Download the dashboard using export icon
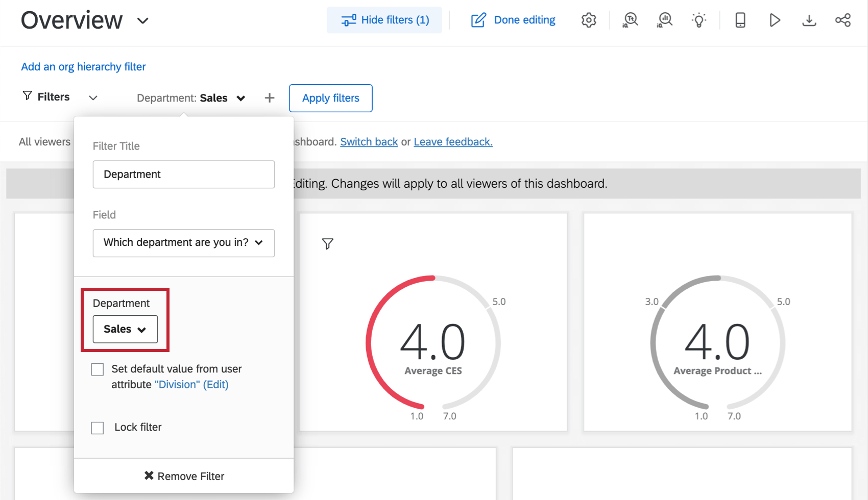The width and height of the screenshot is (868, 500). [x=809, y=20]
